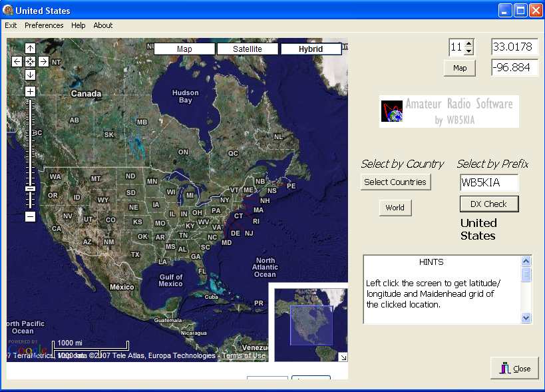This screenshot has height=392, width=545.
Task: Click the World button
Action: (x=395, y=208)
